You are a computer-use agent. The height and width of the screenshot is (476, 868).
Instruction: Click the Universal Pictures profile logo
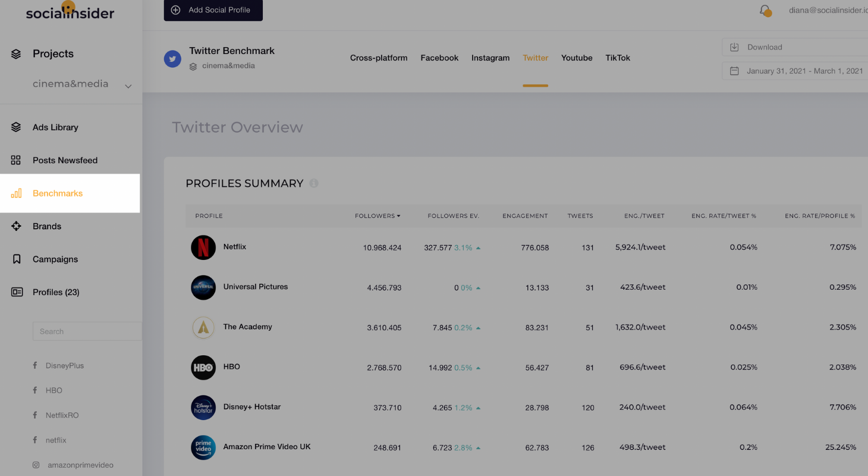point(203,287)
